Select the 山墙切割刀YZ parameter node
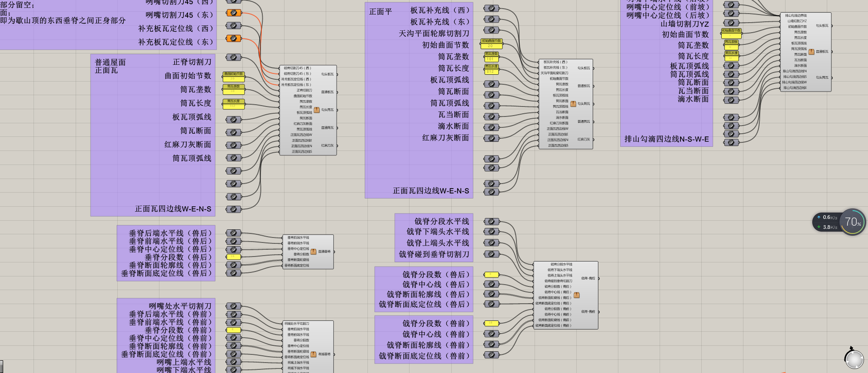 731,23
